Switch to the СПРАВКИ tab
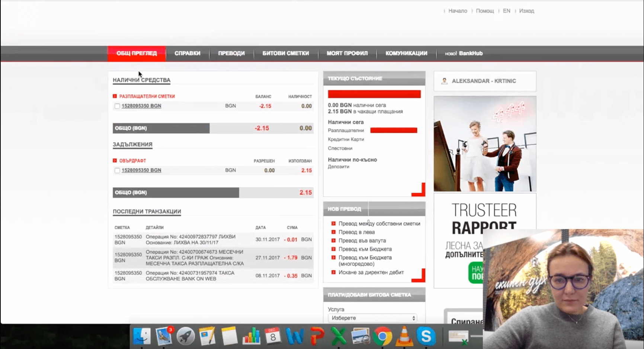 (x=188, y=53)
